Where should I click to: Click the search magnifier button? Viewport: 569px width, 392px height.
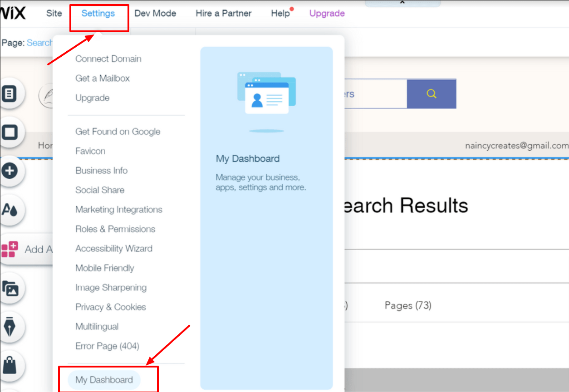[431, 93]
